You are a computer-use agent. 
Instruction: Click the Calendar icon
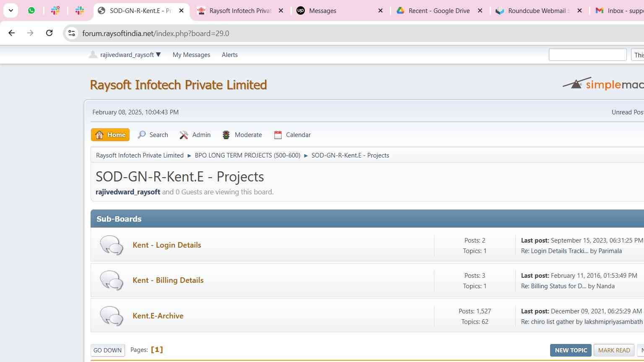point(278,135)
